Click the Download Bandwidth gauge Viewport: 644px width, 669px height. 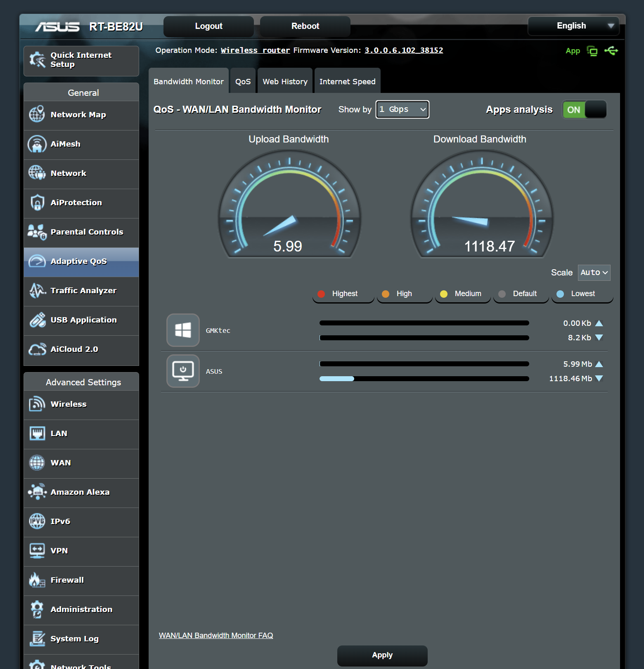(481, 205)
